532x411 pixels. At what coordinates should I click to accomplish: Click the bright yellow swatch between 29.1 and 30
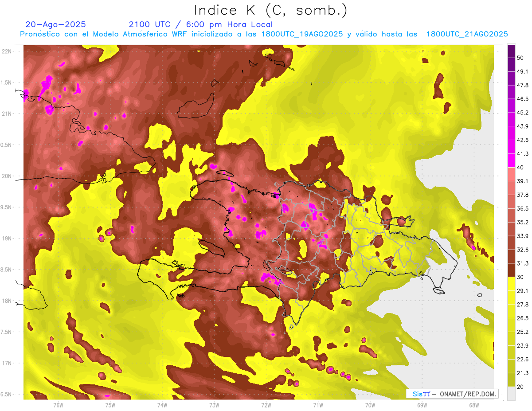pyautogui.click(x=511, y=284)
